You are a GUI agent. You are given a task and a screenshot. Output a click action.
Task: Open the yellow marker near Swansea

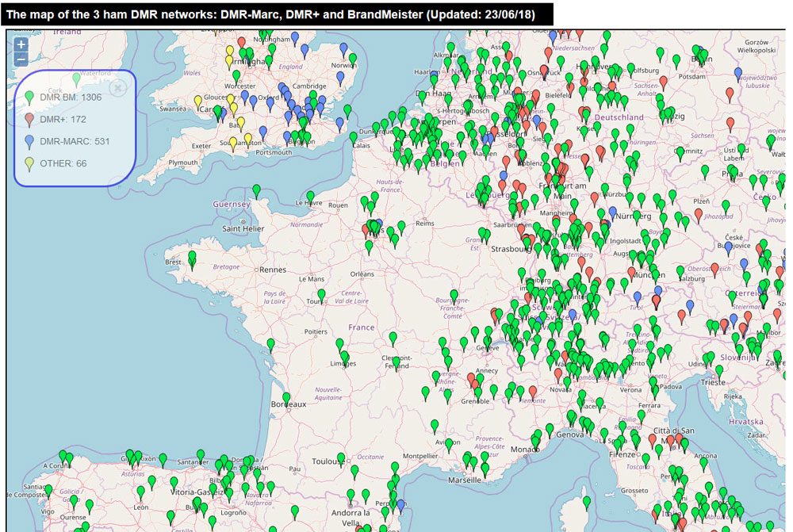(198, 102)
